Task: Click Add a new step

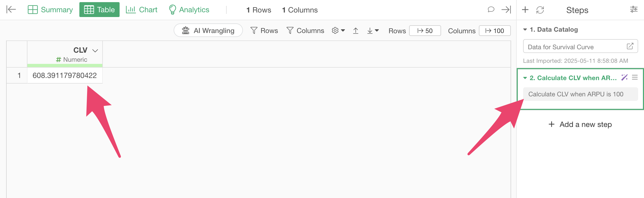Action: pyautogui.click(x=580, y=124)
